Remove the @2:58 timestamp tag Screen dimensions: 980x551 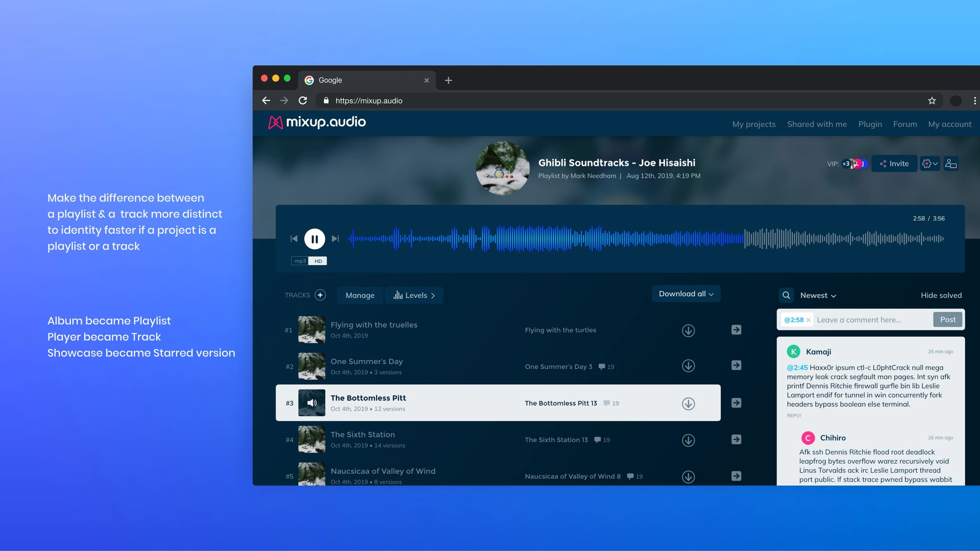pos(808,320)
